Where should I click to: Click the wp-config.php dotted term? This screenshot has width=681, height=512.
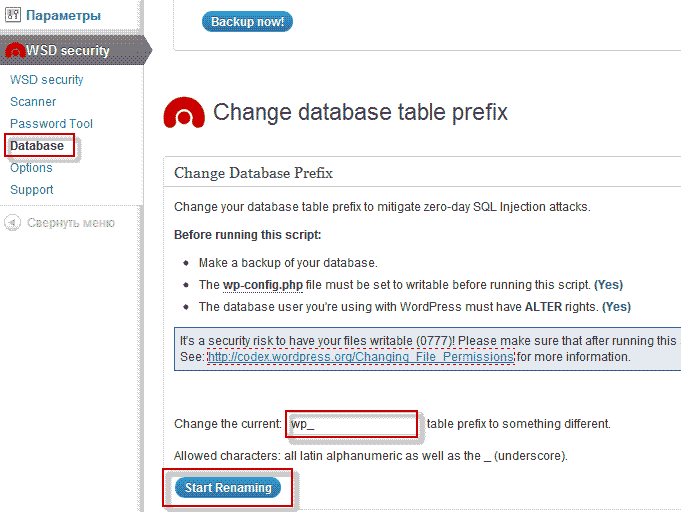tap(263, 285)
